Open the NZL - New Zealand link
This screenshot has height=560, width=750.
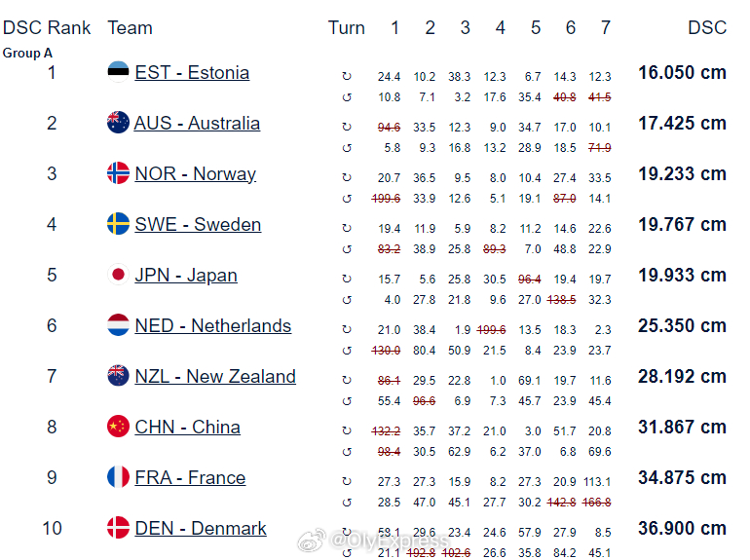click(x=215, y=377)
